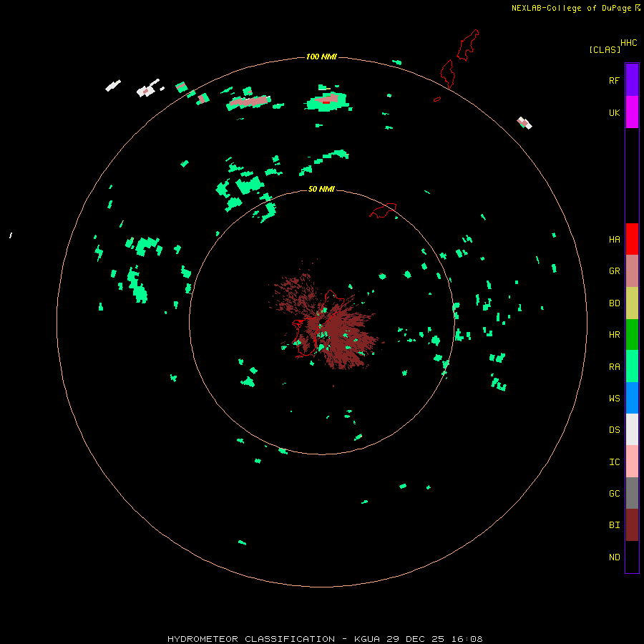Select the IC light pink legend swatch

pyautogui.click(x=632, y=462)
